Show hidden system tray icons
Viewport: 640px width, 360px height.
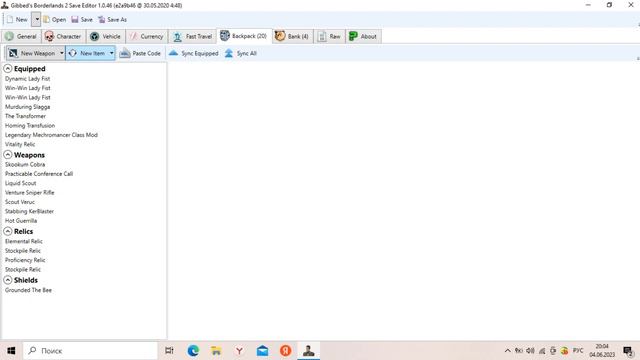[x=507, y=351]
